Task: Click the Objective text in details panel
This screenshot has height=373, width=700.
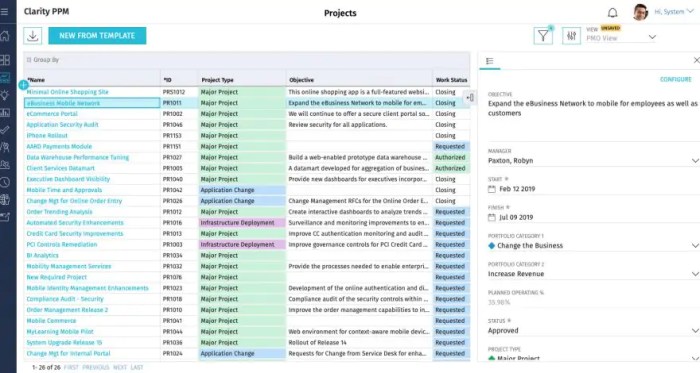Action: click(x=593, y=108)
